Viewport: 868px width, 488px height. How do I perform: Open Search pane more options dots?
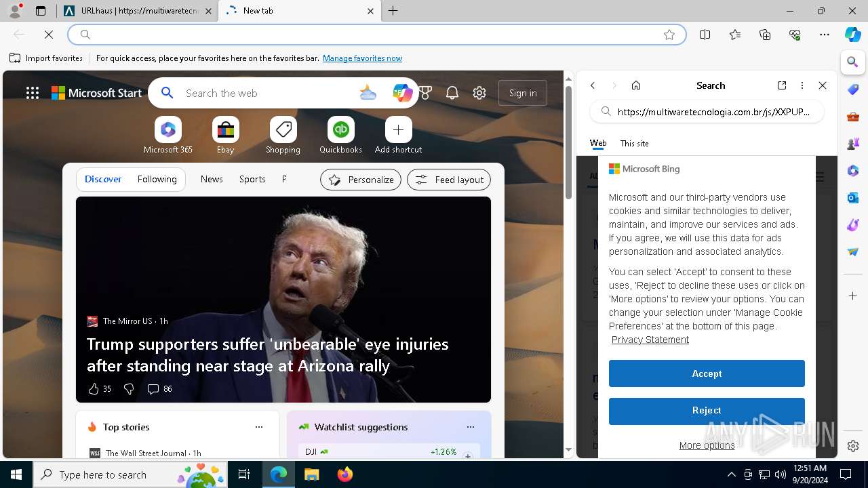coord(802,85)
